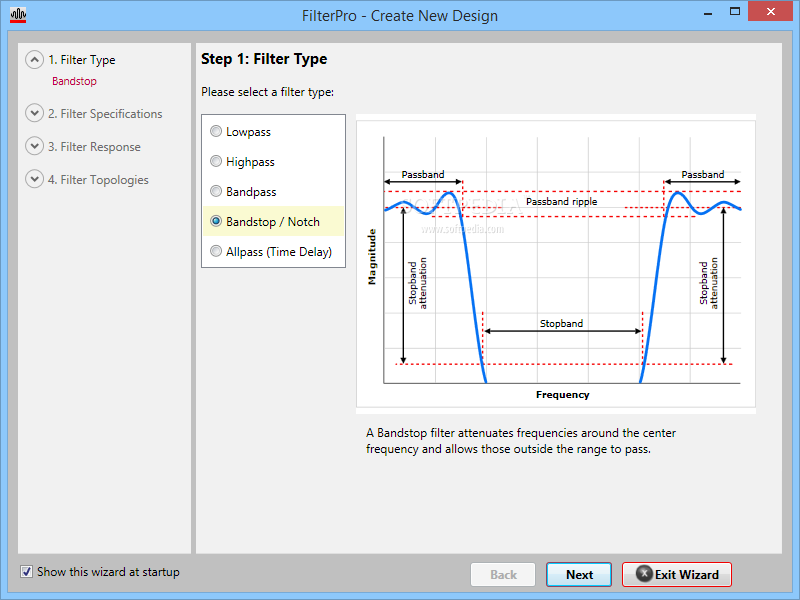Toggle 'Show this wizard at startup' checkbox
This screenshot has height=600, width=800.
[26, 571]
